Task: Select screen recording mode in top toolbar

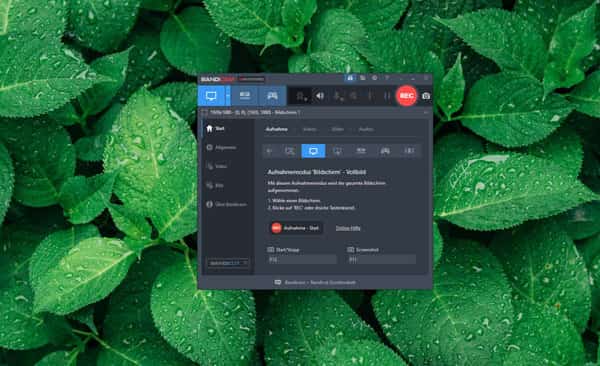Action: 211,96
